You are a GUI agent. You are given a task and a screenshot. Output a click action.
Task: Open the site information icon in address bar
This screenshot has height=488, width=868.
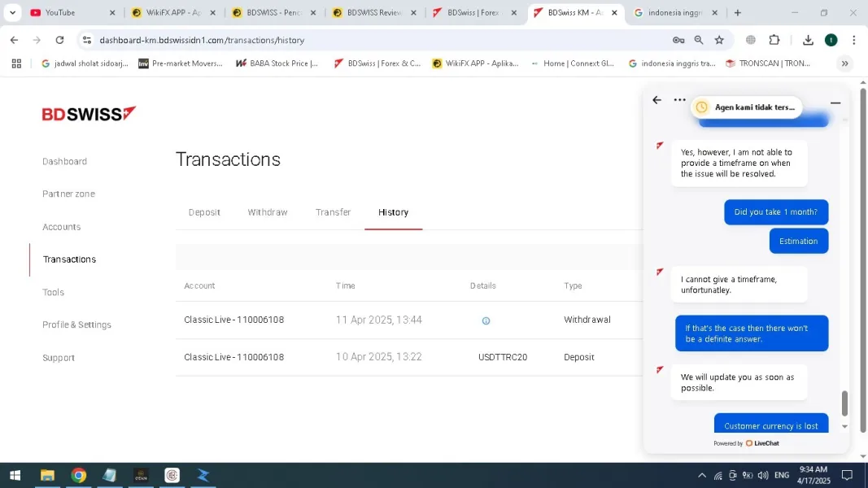[x=87, y=40]
